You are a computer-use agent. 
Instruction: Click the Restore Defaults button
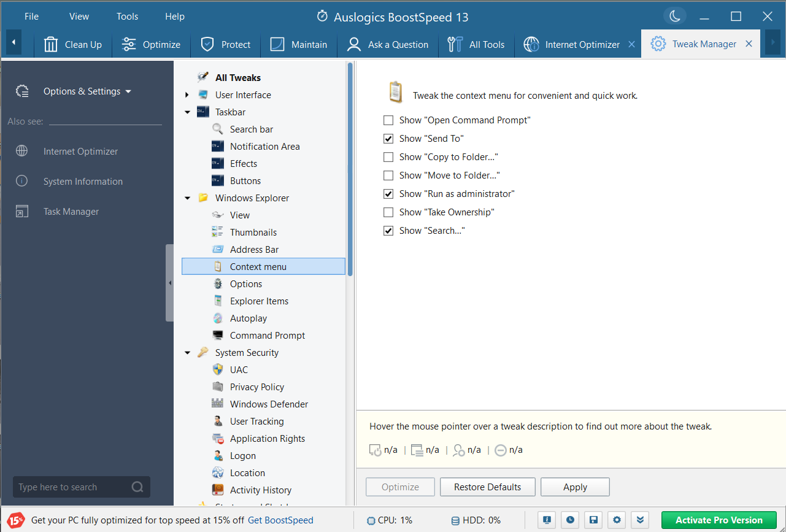coord(487,487)
